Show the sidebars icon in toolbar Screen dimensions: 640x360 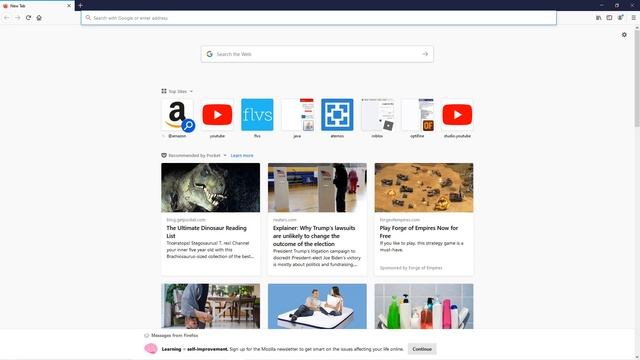point(609,18)
